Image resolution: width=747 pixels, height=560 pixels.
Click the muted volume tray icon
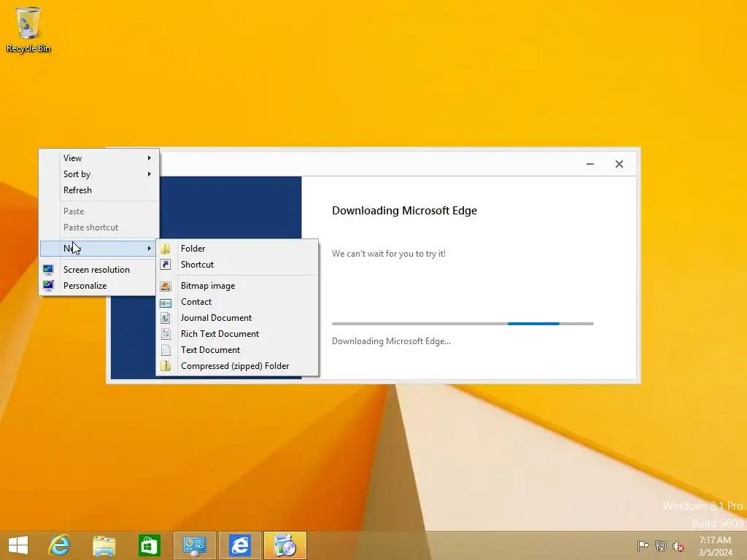click(x=678, y=545)
